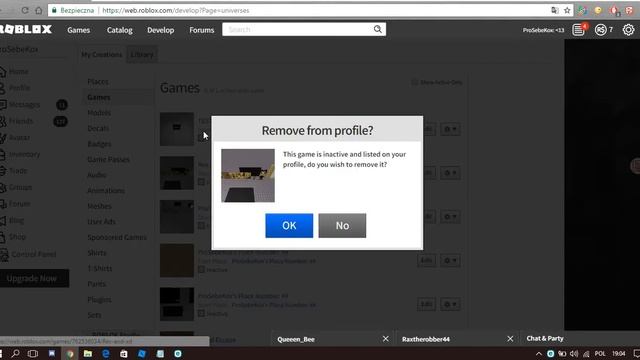The height and width of the screenshot is (360, 640).
Task: Select Places in the creations list
Action: (98, 82)
